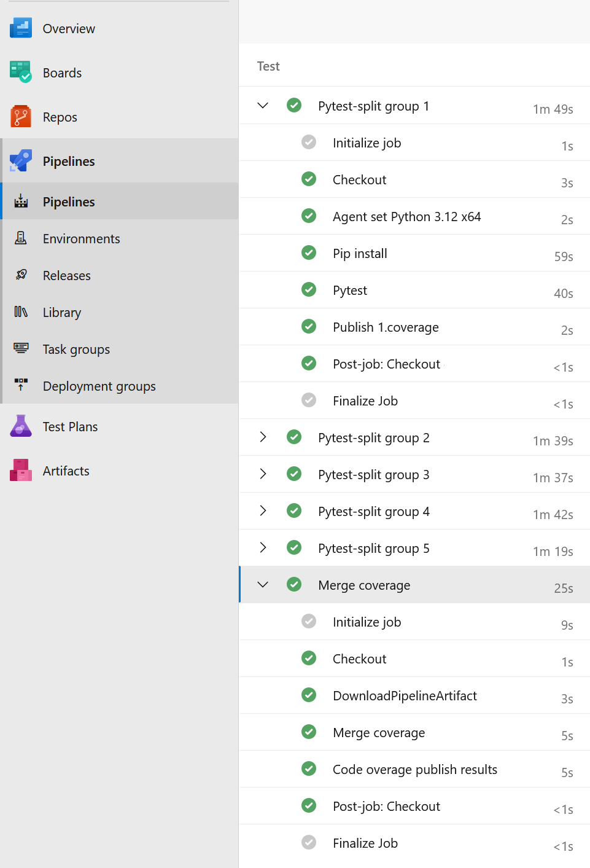Open the Boards section icon
Screen dimensions: 590x868
pyautogui.click(x=20, y=72)
